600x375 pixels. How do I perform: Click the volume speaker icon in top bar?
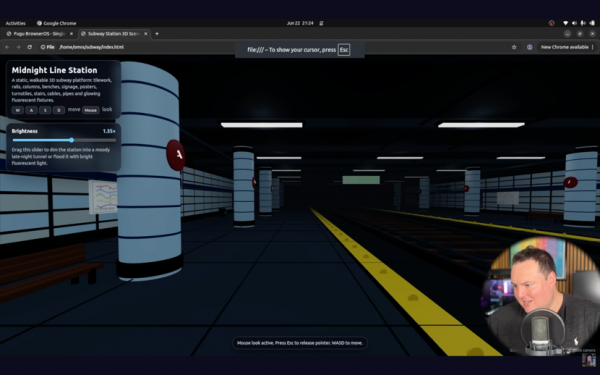574,23
